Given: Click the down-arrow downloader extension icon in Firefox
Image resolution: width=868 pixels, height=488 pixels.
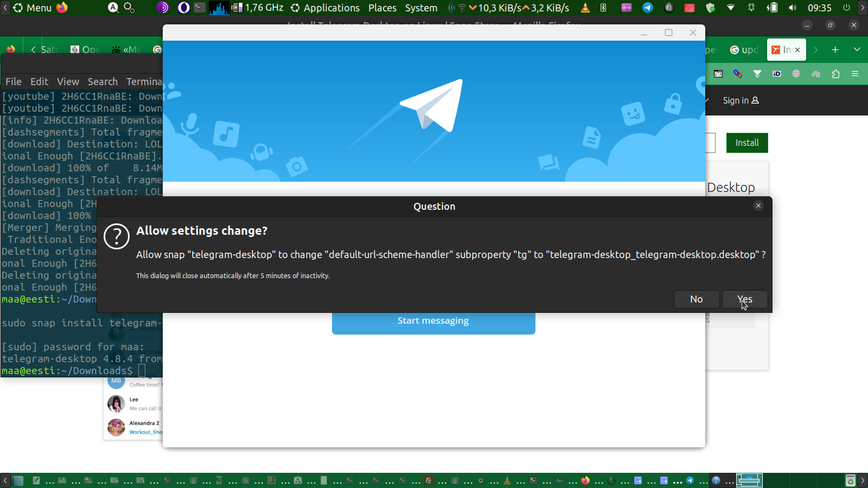Looking at the screenshot, I should point(757,74).
